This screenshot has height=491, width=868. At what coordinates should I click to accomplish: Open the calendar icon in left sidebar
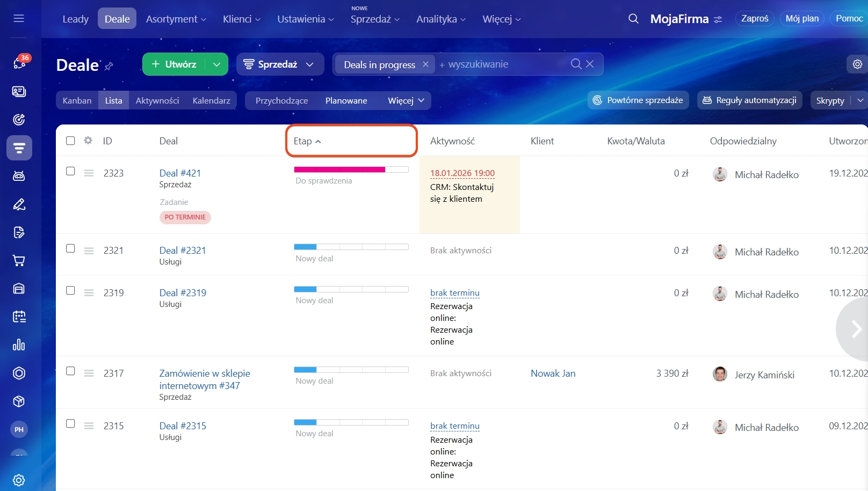tap(19, 317)
